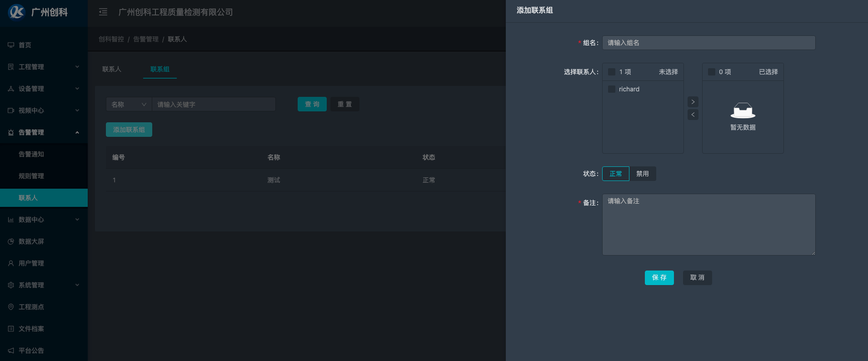
Task: Click the 保存 button
Action: coord(659,277)
